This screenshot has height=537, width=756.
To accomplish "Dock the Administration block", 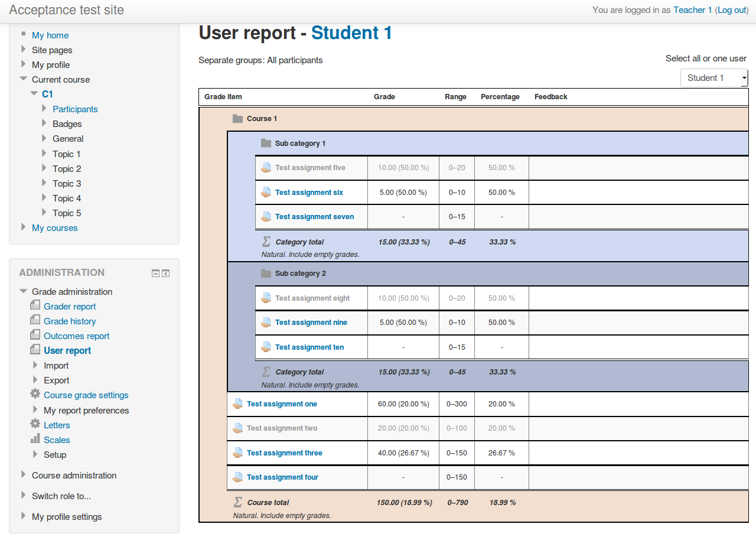I will click(166, 273).
